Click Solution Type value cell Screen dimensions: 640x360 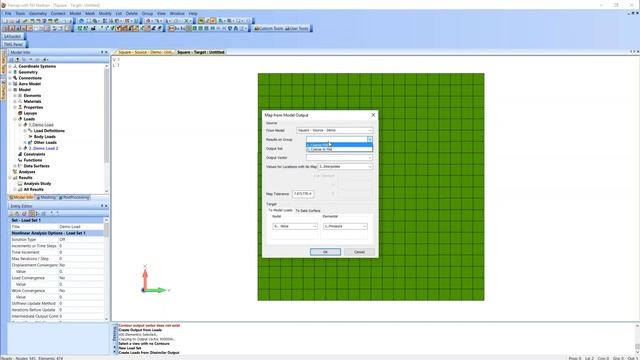coord(81,240)
